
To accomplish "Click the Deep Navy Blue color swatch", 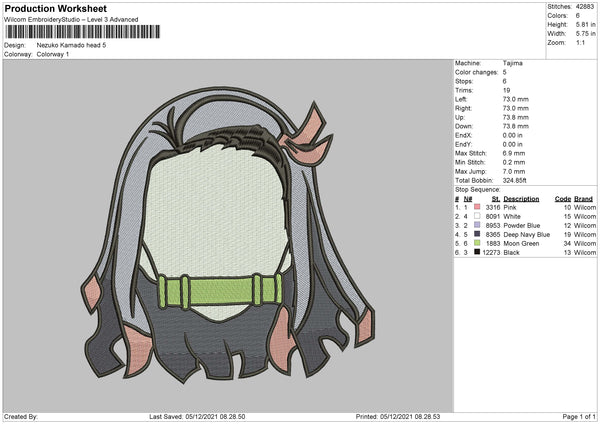I will 477,234.
